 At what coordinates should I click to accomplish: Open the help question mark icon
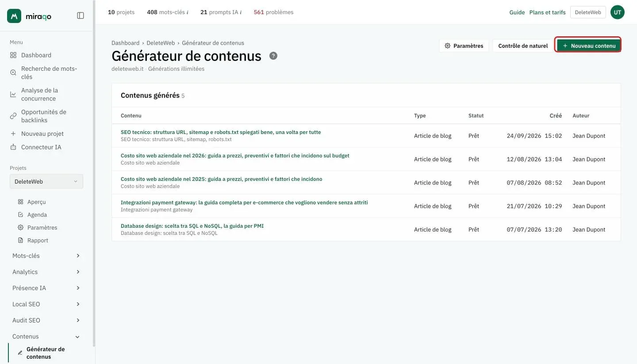(273, 56)
